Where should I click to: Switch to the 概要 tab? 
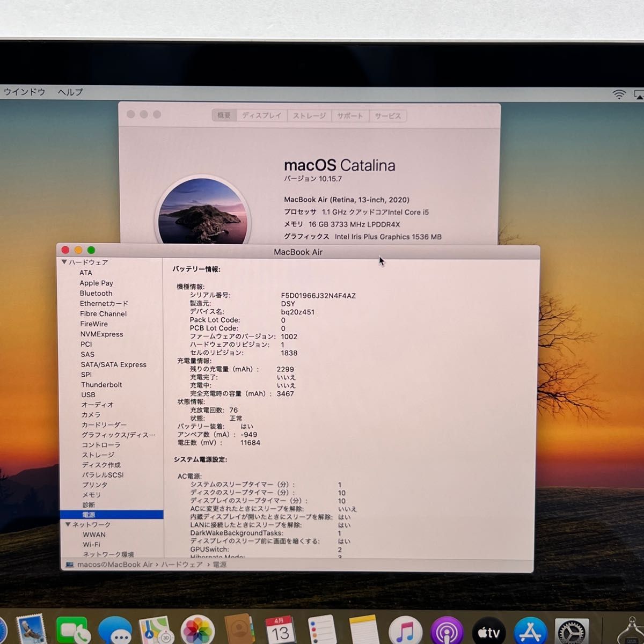tap(224, 115)
